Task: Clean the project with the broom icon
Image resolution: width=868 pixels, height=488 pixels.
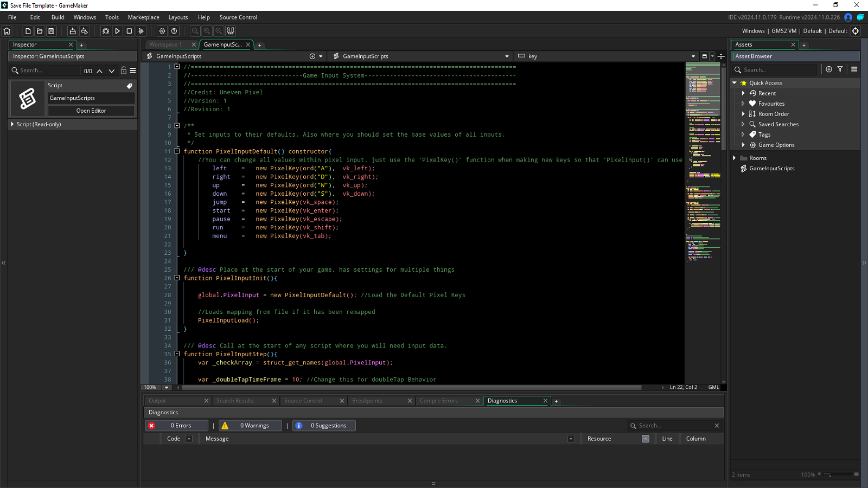Action: (x=141, y=31)
